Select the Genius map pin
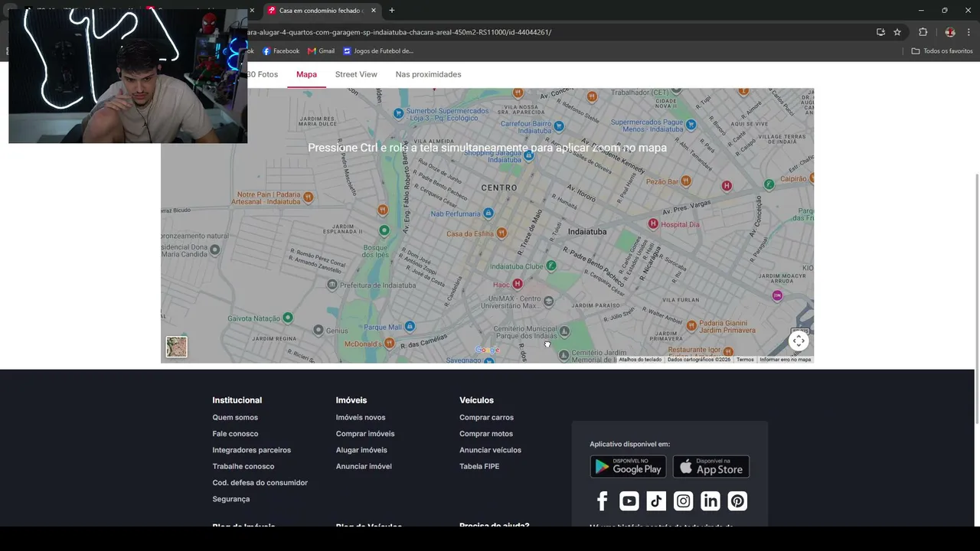Screen dimensions: 980x551 [x=318, y=330]
